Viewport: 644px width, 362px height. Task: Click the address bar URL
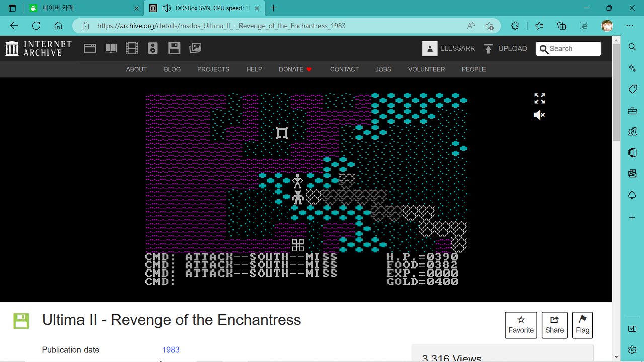[x=221, y=26]
